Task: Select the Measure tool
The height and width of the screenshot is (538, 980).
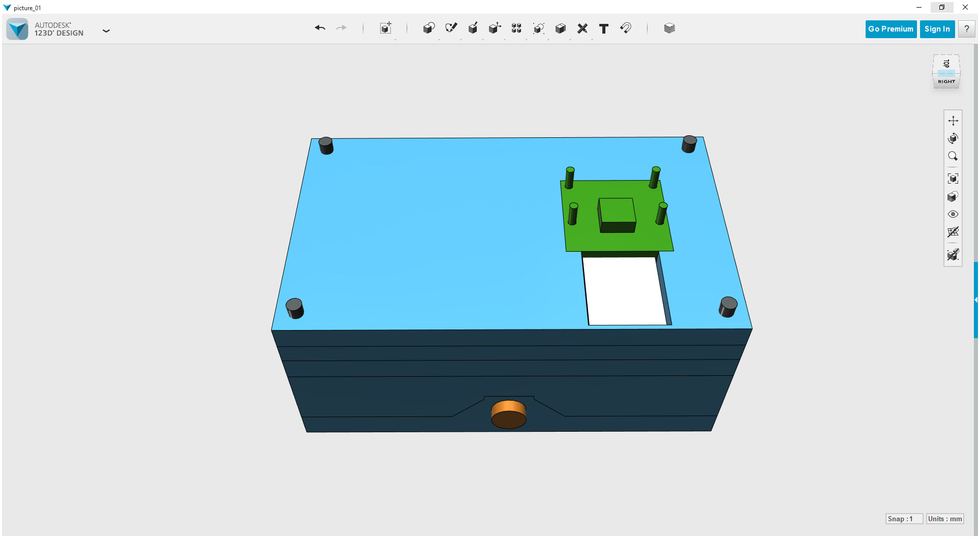Action: (x=582, y=28)
